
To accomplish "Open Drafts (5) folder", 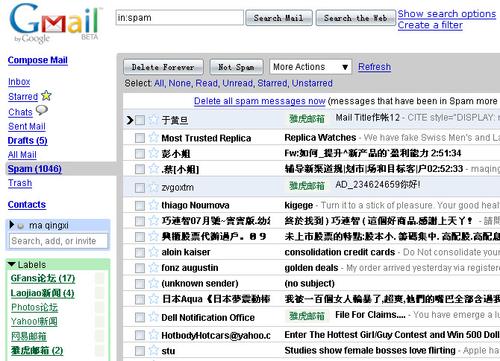I will (x=27, y=141).
